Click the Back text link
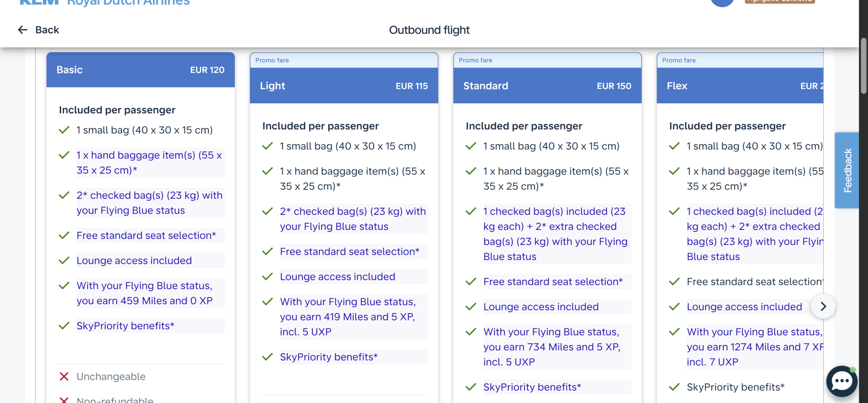 click(47, 30)
